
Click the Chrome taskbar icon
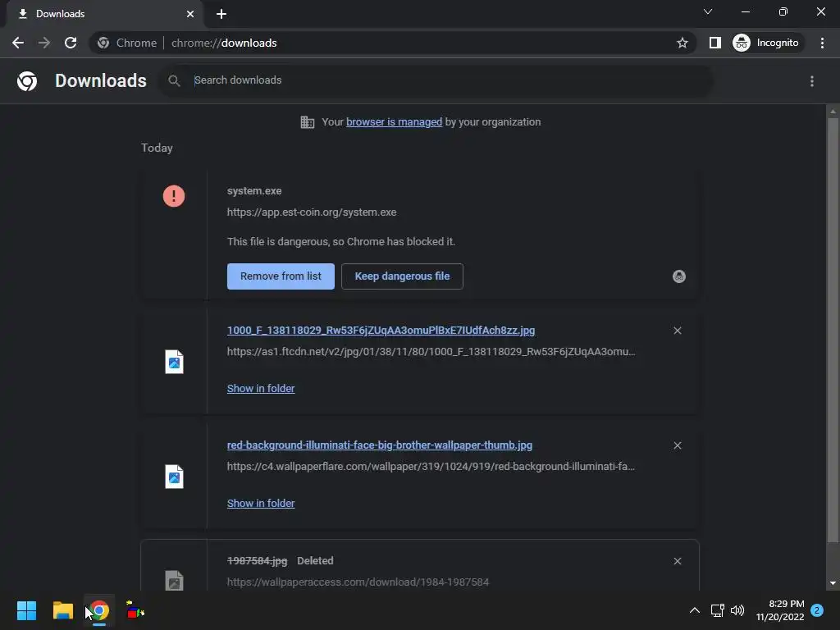(x=99, y=610)
